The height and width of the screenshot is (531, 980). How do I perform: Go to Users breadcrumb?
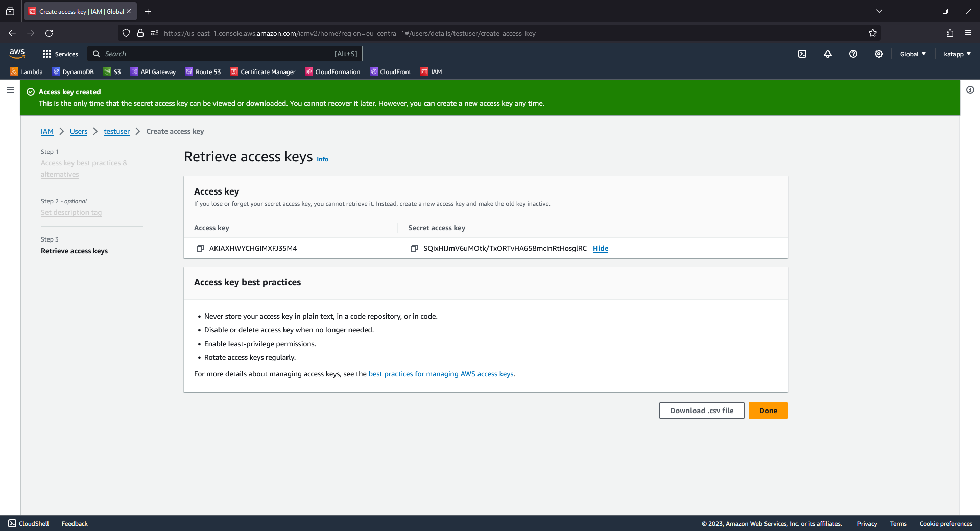(x=79, y=132)
